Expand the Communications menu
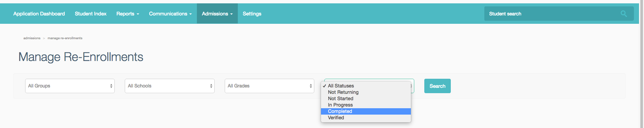 pos(170,14)
